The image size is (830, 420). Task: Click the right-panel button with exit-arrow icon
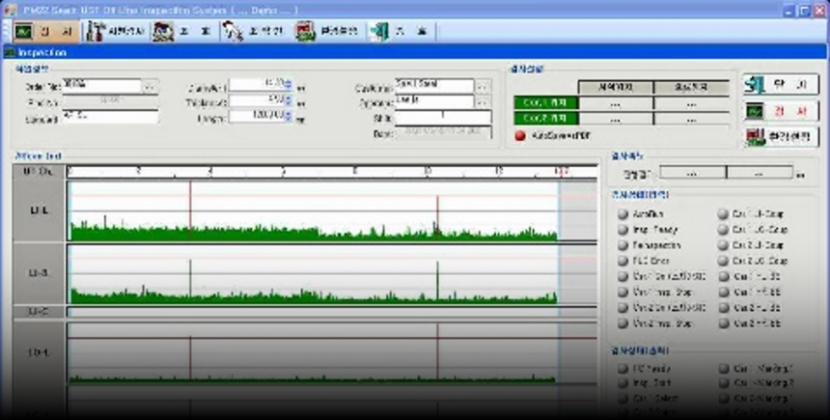click(780, 84)
